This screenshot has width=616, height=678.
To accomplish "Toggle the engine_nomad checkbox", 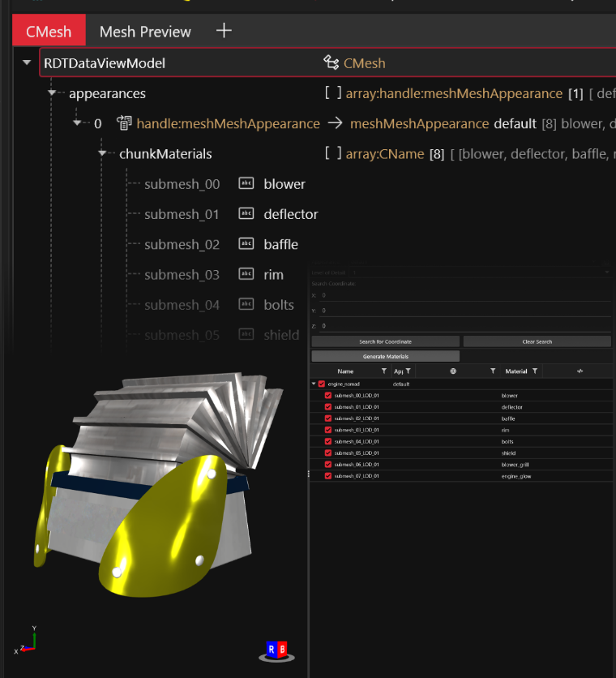I will pyautogui.click(x=322, y=384).
